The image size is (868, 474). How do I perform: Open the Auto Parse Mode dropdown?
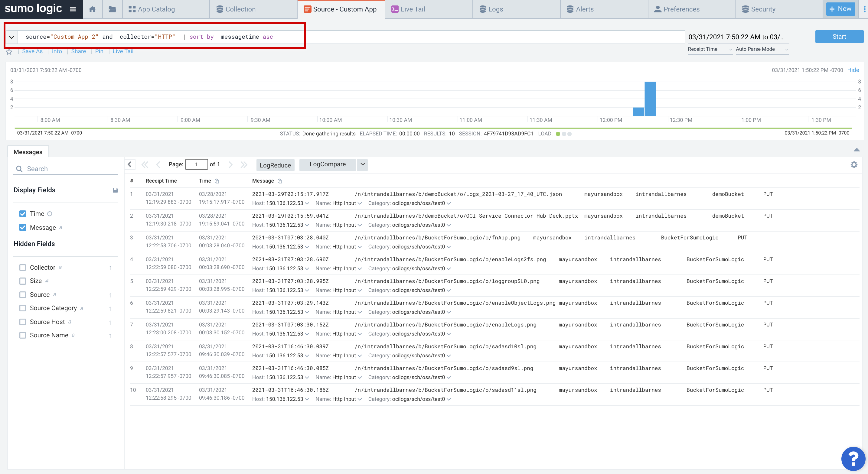pos(761,49)
